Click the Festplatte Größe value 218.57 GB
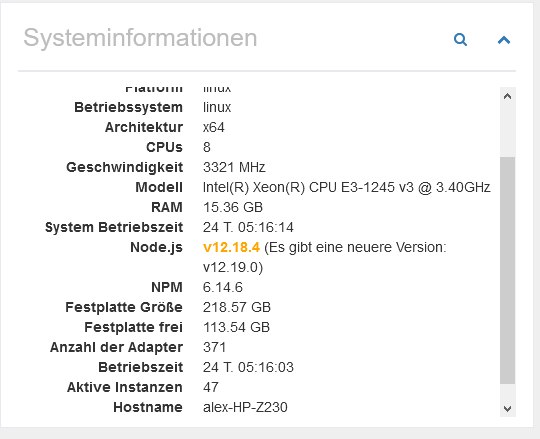The image size is (540, 439). pyautogui.click(x=237, y=307)
